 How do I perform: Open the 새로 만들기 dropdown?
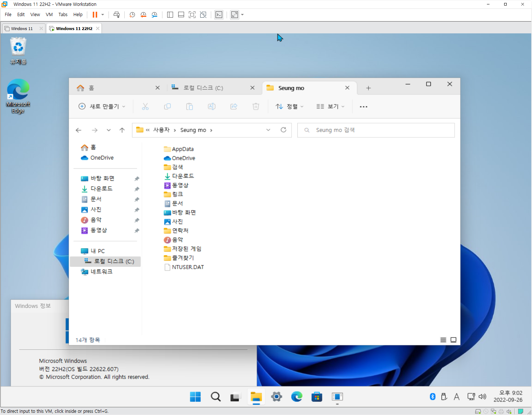coord(102,106)
